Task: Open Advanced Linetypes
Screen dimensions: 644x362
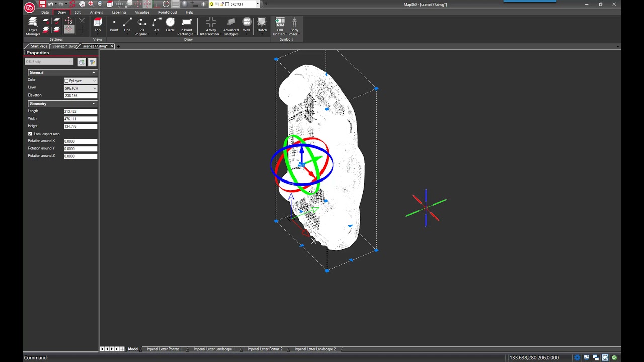Action: (x=231, y=27)
